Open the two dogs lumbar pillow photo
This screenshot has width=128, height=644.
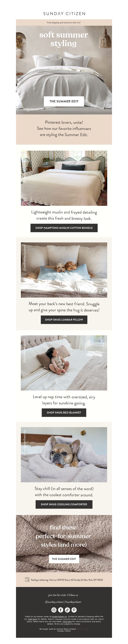tap(64, 270)
